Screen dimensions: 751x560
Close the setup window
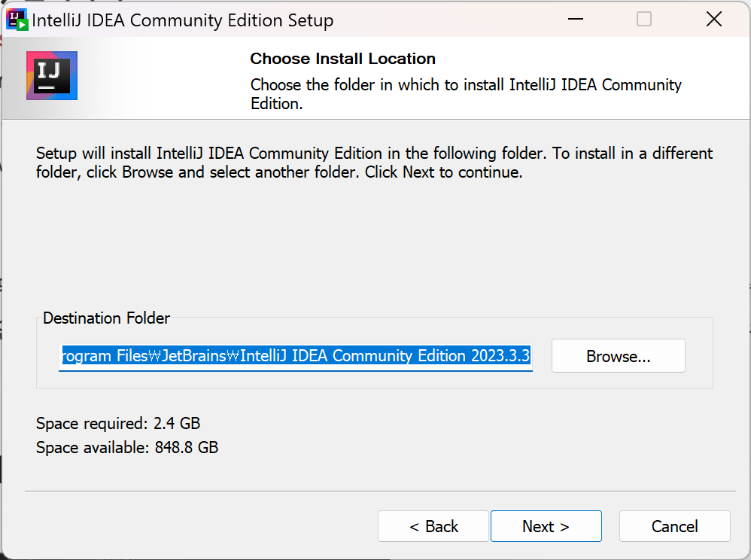pyautogui.click(x=713, y=19)
